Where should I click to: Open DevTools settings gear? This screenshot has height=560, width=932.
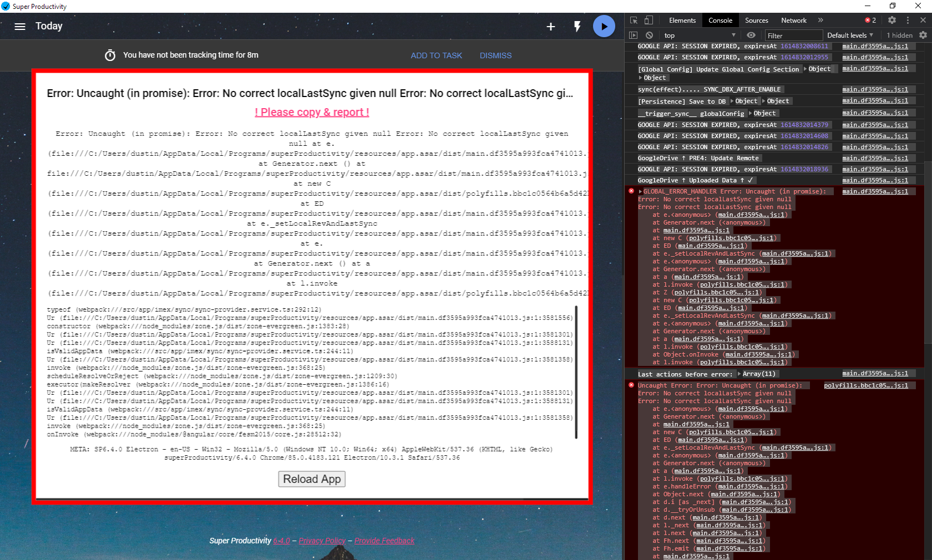[x=892, y=20]
